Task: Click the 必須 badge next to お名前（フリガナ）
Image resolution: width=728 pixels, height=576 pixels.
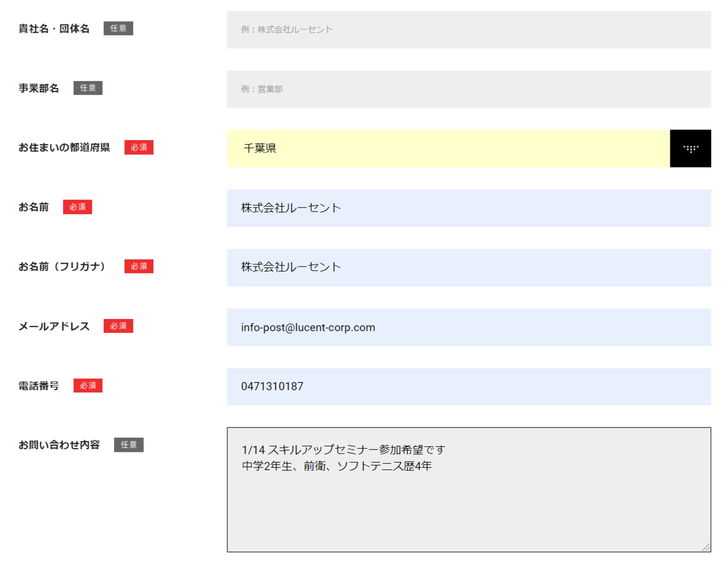Action: tap(139, 266)
